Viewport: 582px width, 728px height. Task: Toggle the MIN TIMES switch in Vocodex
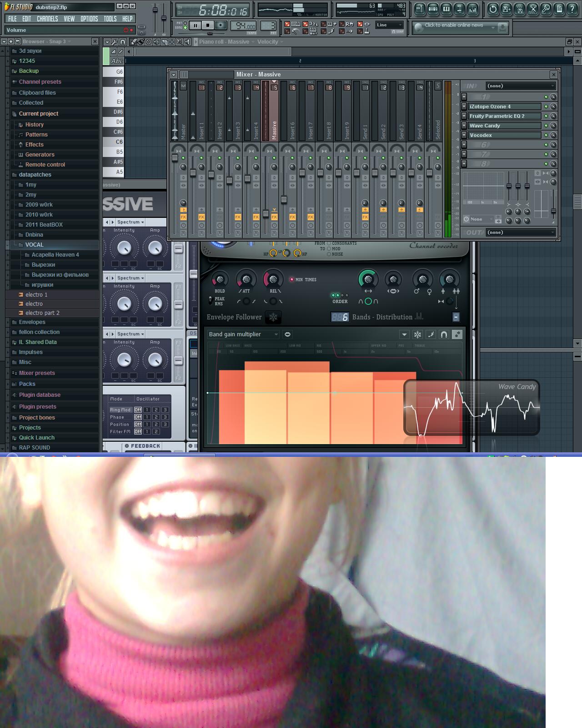point(291,279)
